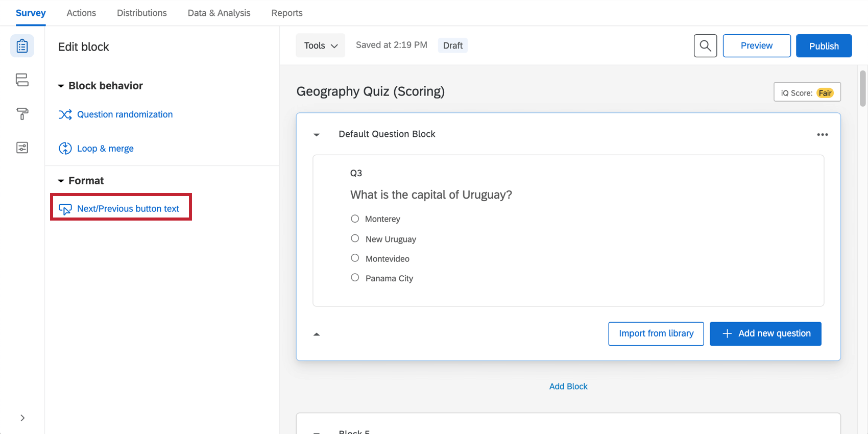Select the Look and Feel paint roller icon

click(22, 114)
